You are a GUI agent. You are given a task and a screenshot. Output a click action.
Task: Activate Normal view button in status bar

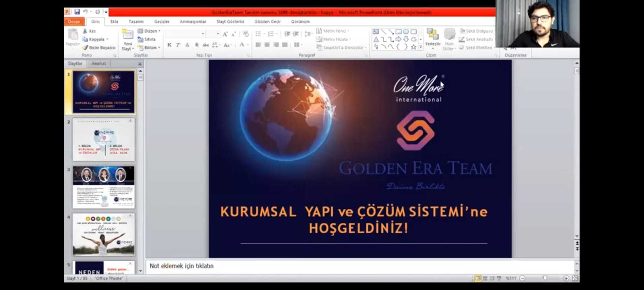(478, 278)
